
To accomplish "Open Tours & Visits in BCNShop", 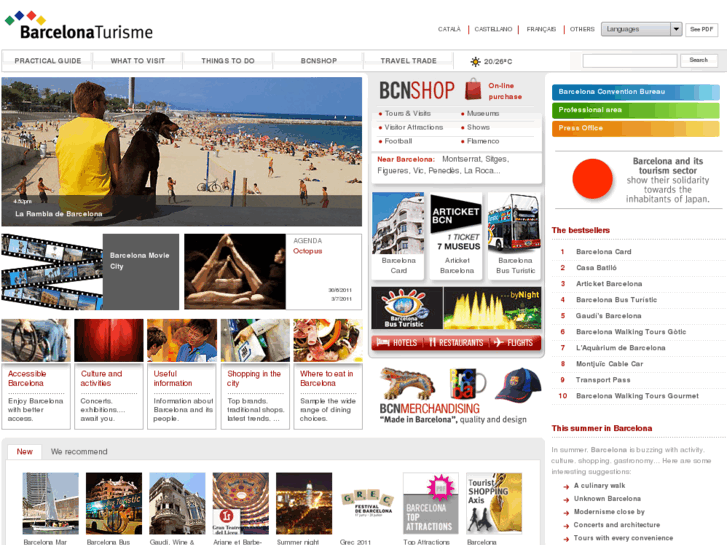I will click(408, 114).
